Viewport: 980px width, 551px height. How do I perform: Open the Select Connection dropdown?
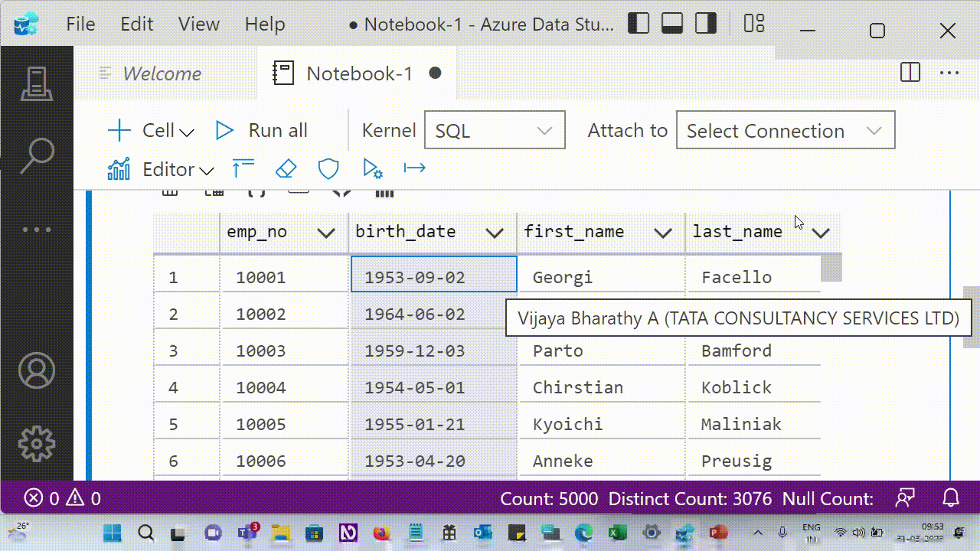click(x=785, y=130)
